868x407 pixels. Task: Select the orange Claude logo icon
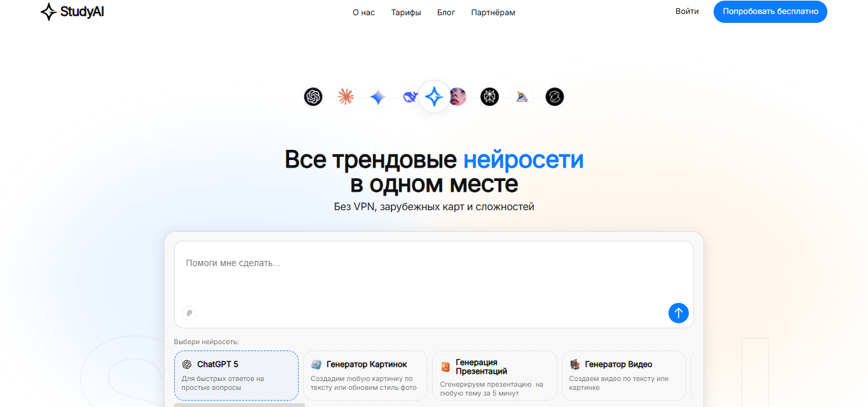tap(346, 96)
